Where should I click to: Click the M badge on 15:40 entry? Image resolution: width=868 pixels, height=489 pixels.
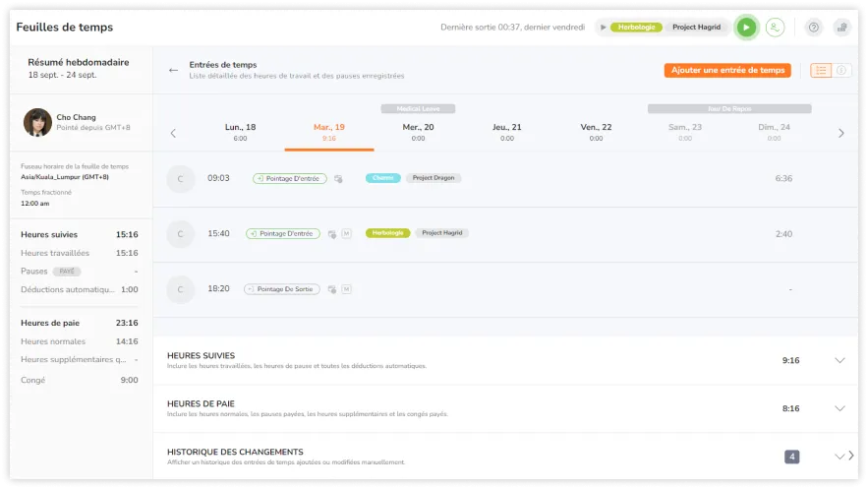[346, 234]
